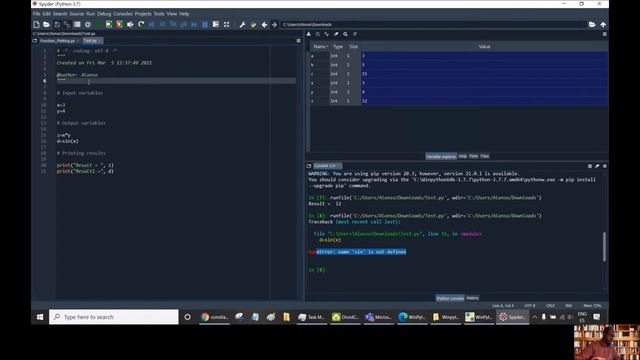Go back with the left arrow
Image resolution: width=640 pixels, height=360 pixels.
point(264,24)
